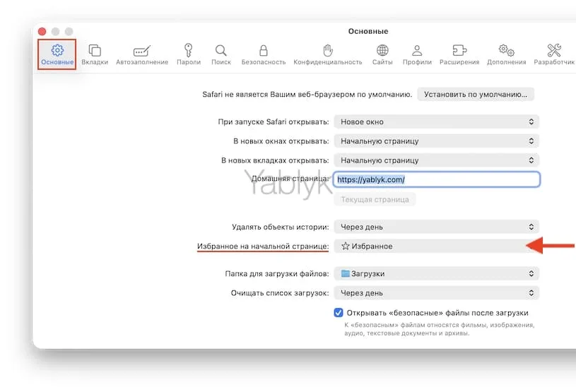Click the Установить по умолчанию button
576x392 pixels.
pyautogui.click(x=476, y=95)
